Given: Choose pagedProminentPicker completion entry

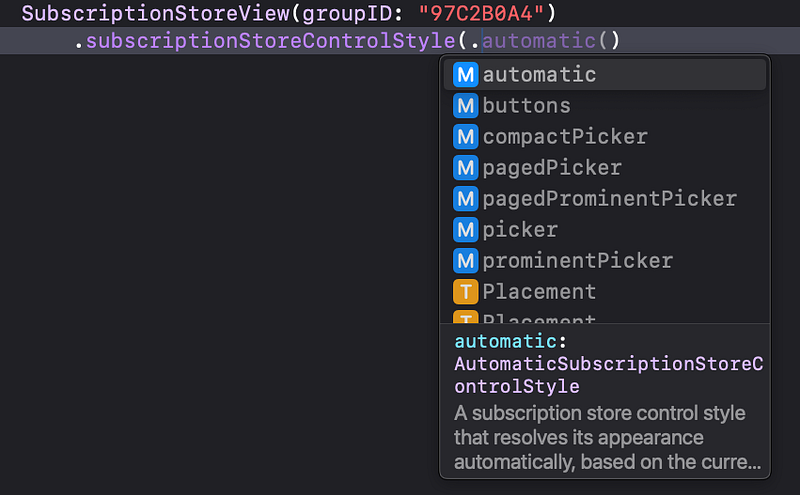Looking at the screenshot, I should (605, 199).
